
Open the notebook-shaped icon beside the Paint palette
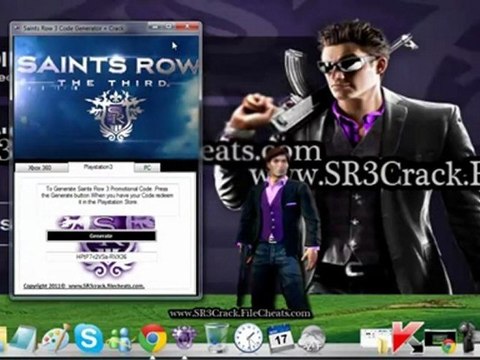point(23,339)
